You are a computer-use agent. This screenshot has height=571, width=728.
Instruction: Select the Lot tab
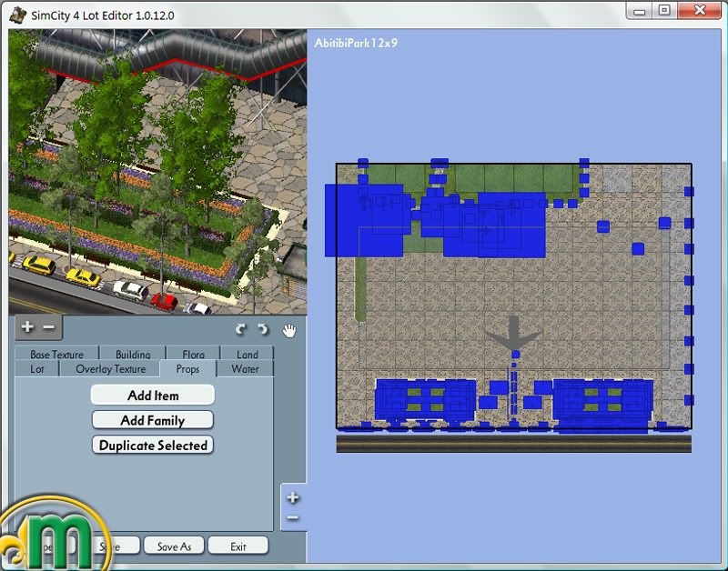click(x=36, y=369)
